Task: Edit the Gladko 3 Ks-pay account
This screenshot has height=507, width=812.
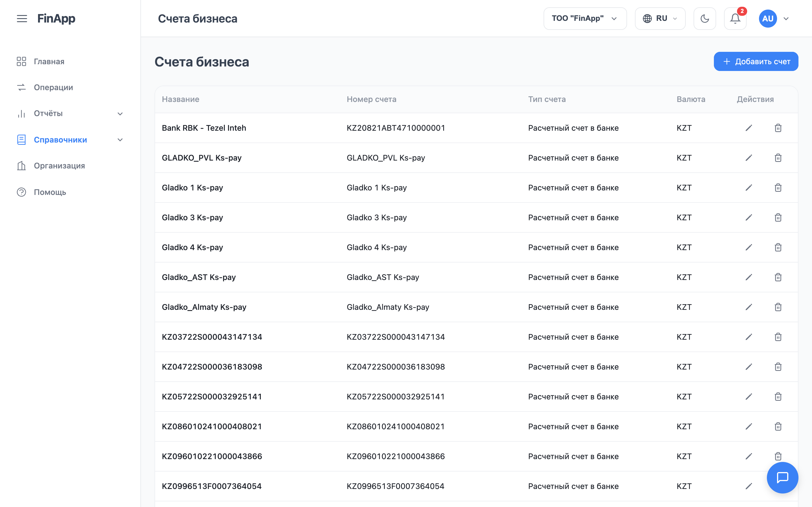Action: pos(749,217)
